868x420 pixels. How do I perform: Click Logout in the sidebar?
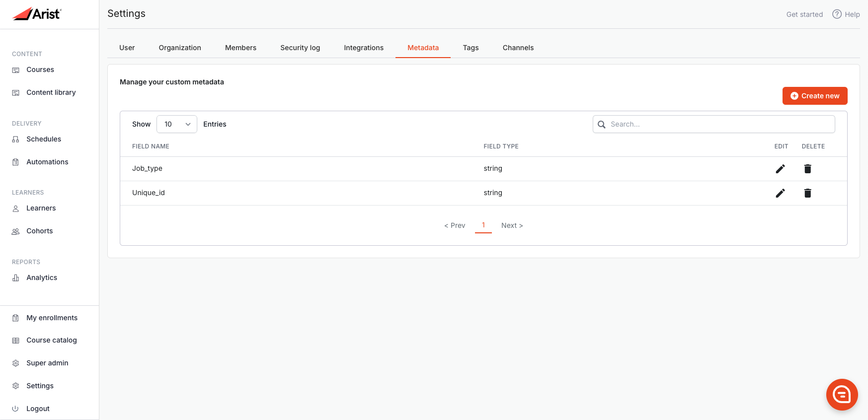coord(38,409)
